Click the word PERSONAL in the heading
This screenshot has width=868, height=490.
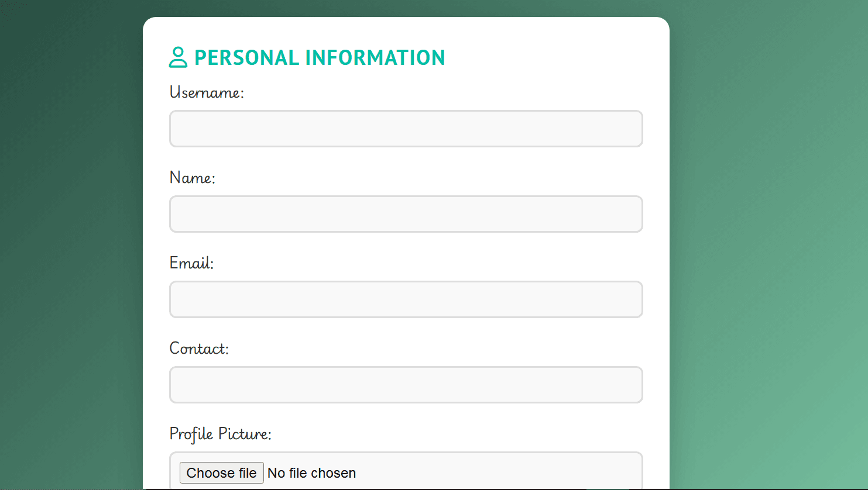pos(246,58)
